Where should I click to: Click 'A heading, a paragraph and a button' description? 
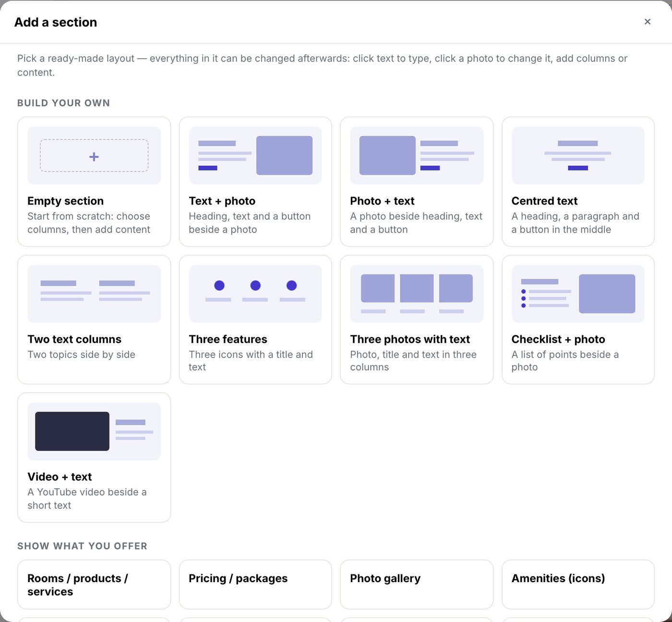(575, 223)
